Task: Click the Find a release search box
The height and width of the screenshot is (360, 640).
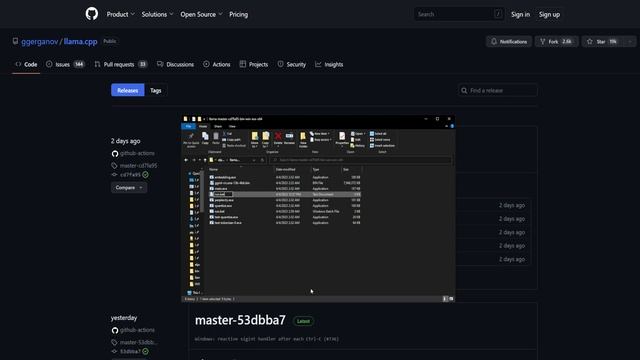Action: [498, 90]
